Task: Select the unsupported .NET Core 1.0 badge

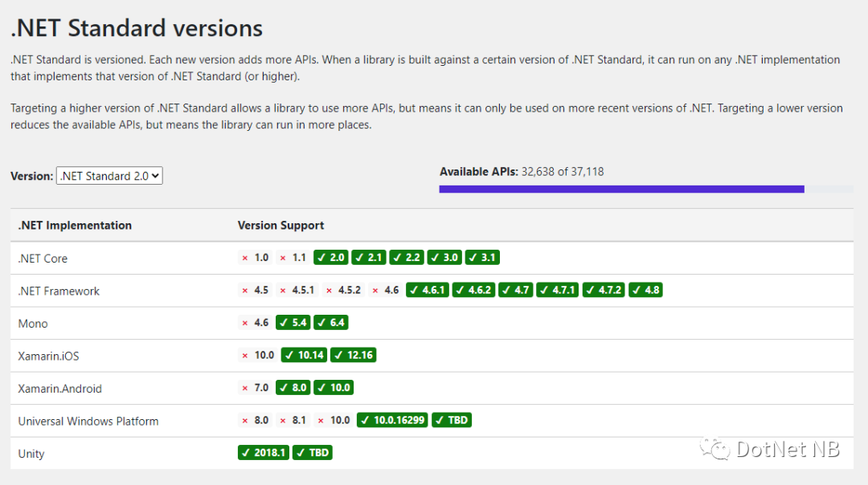Action: 256,258
